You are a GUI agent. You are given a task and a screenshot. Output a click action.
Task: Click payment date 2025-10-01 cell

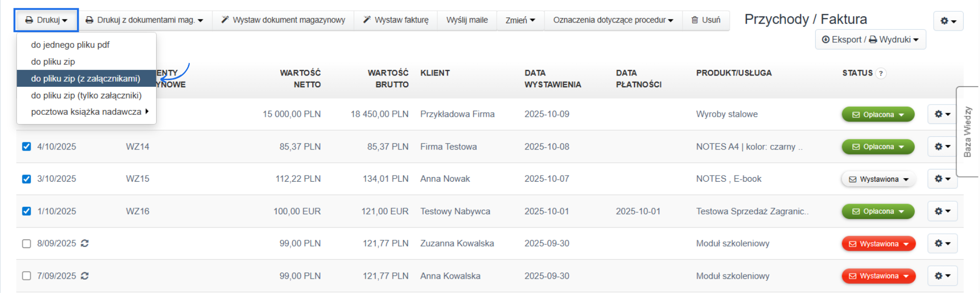click(638, 211)
